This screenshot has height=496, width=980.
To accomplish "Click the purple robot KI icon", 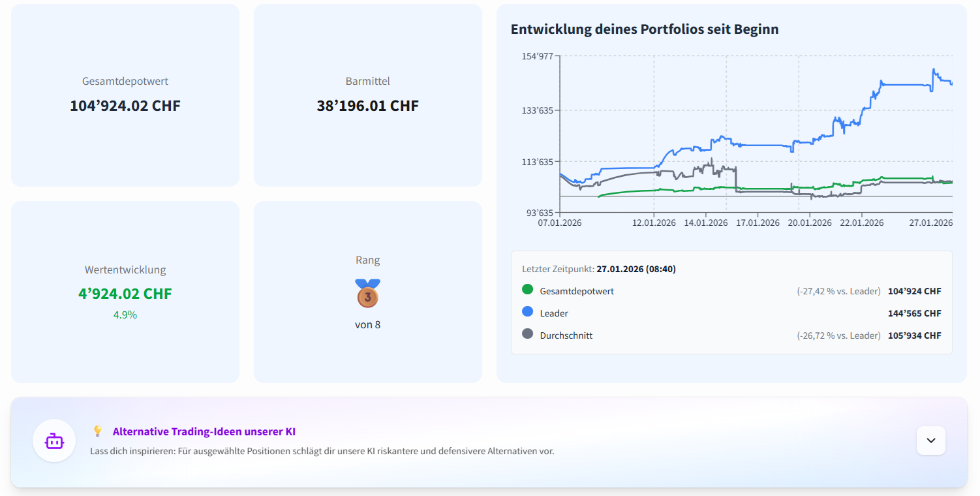I will click(x=54, y=441).
